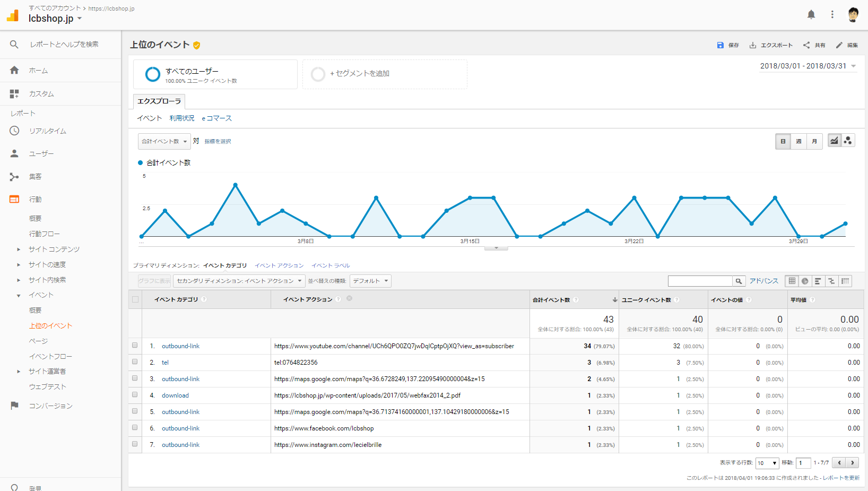This screenshot has height=491, width=868.
Task: Collapse the イベント tree section
Action: click(19, 296)
